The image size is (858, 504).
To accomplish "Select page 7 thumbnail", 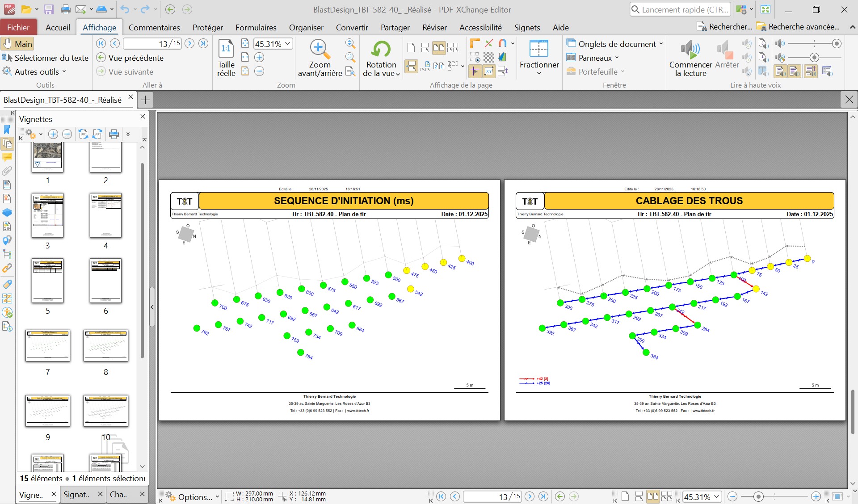I will [48, 345].
